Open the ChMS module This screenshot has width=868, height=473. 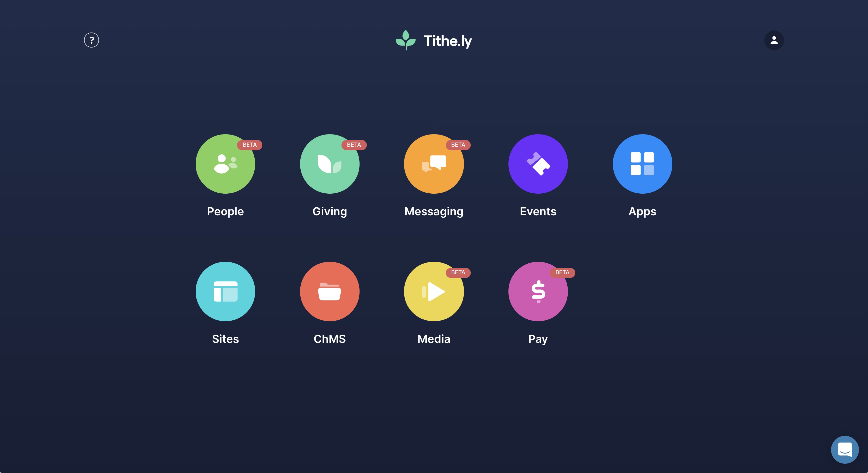[x=329, y=291]
